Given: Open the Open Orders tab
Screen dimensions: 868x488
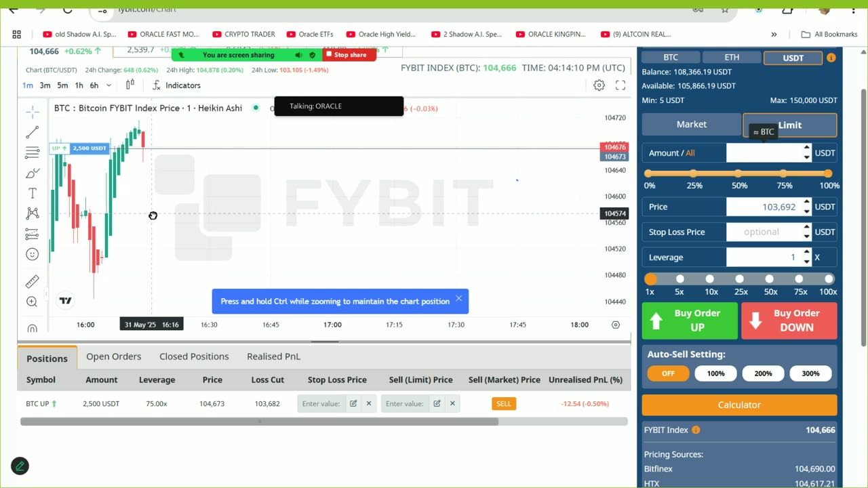Looking at the screenshot, I should [113, 357].
